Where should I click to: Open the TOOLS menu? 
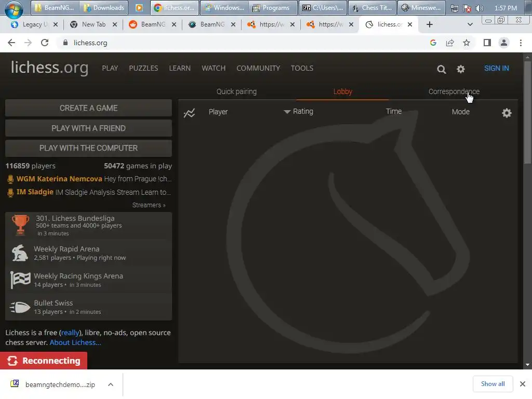(302, 68)
